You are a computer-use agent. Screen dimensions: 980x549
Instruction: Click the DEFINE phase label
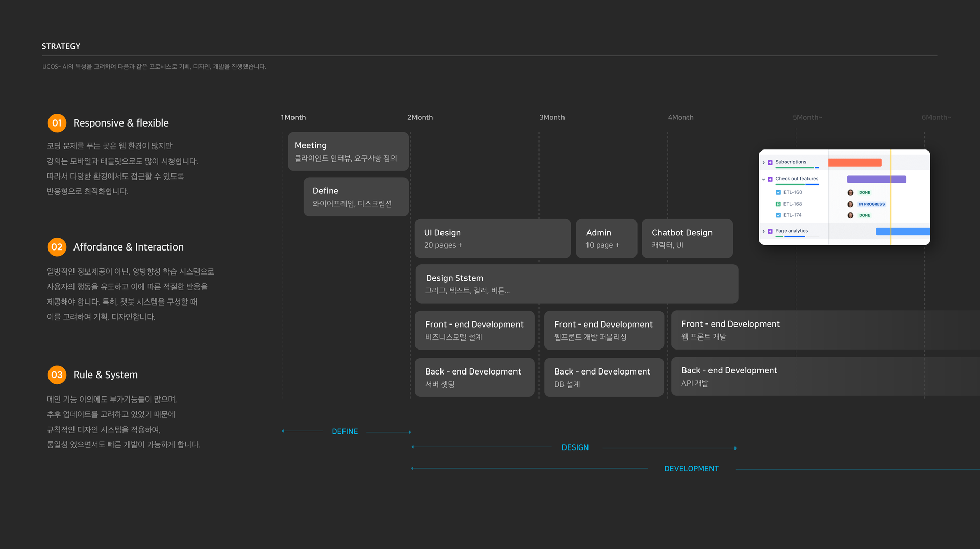(x=345, y=431)
